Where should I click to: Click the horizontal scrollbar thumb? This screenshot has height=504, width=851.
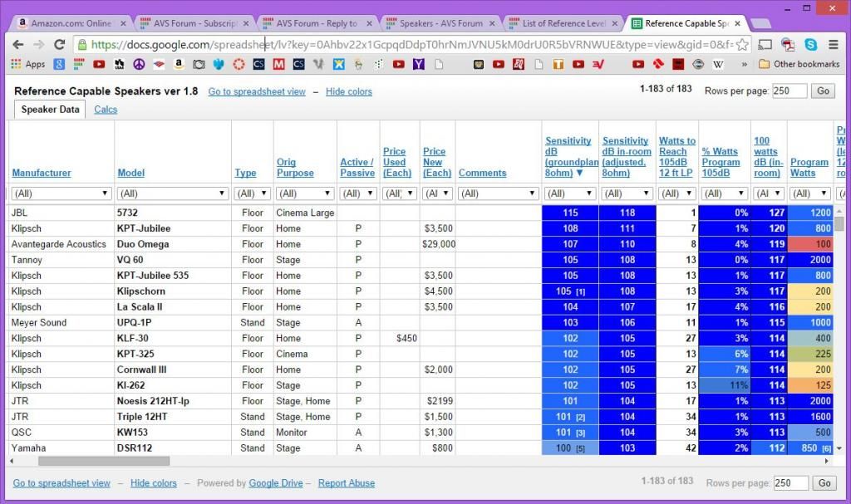pyautogui.click(x=104, y=461)
